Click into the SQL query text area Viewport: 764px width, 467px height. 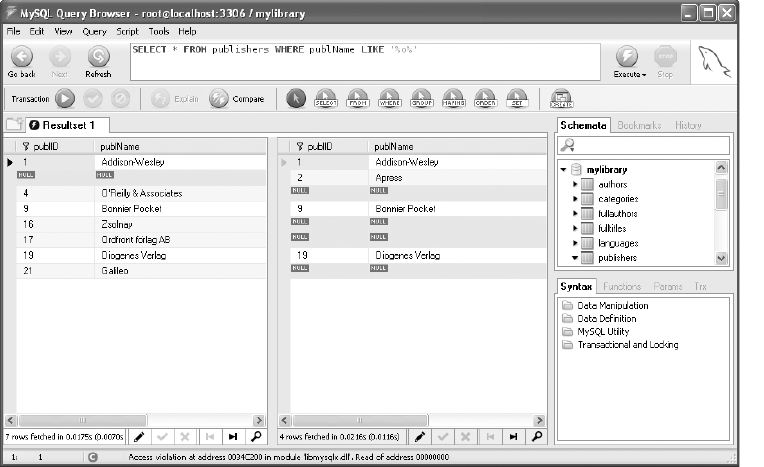pyautogui.click(x=365, y=61)
